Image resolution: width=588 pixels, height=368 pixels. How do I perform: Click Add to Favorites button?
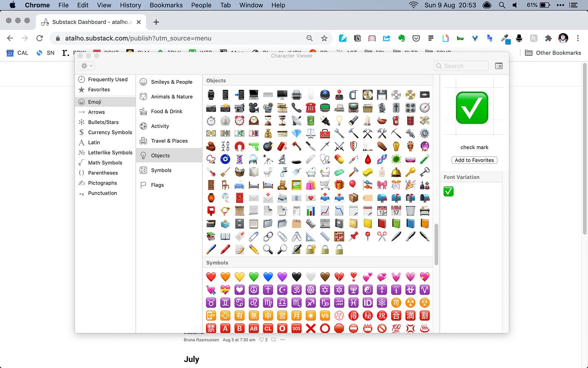click(x=474, y=160)
